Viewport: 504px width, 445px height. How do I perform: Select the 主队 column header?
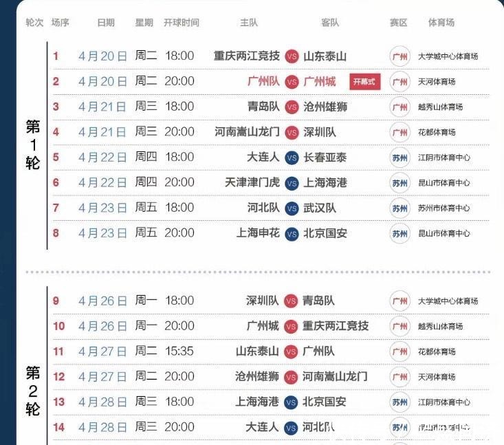[x=249, y=23]
